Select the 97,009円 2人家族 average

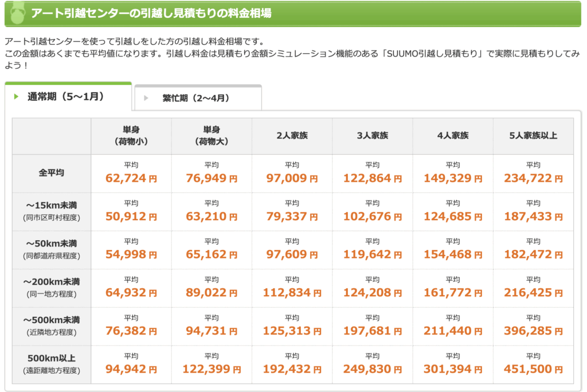coord(292,178)
